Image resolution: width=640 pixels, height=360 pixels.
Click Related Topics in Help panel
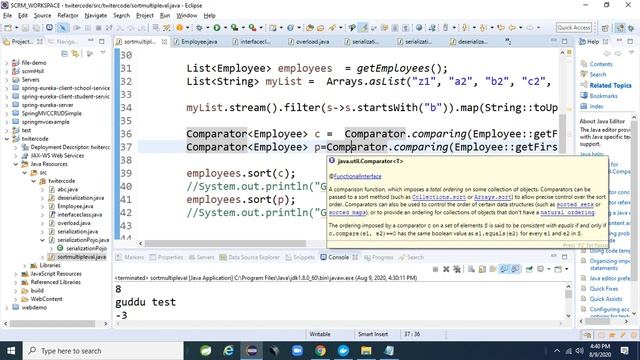click(610, 85)
